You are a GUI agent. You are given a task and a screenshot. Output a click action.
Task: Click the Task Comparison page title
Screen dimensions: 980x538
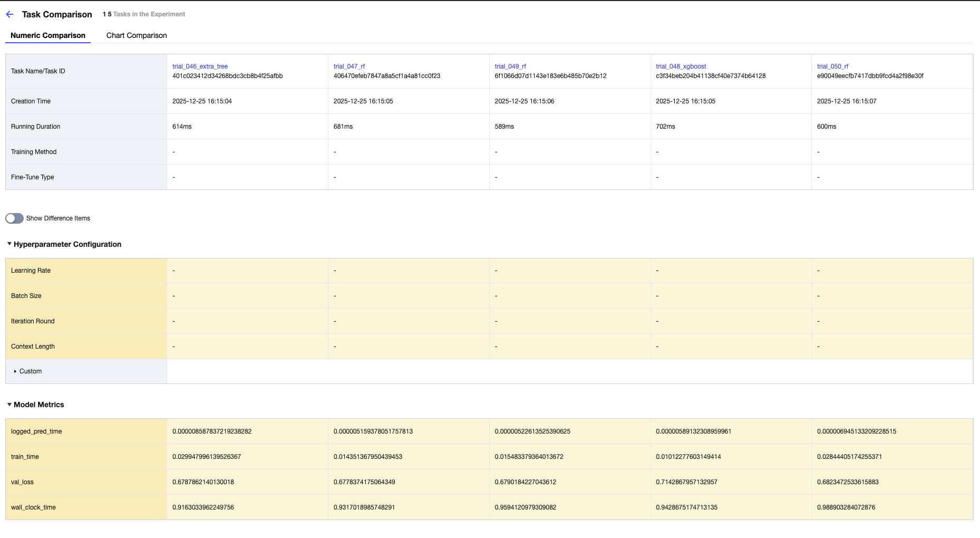click(x=57, y=14)
